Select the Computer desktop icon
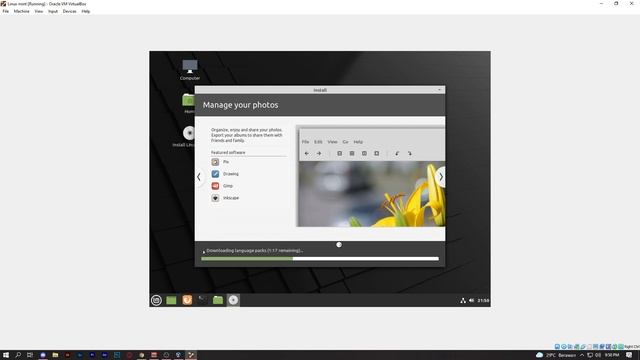This screenshot has width=640, height=360. (190, 70)
